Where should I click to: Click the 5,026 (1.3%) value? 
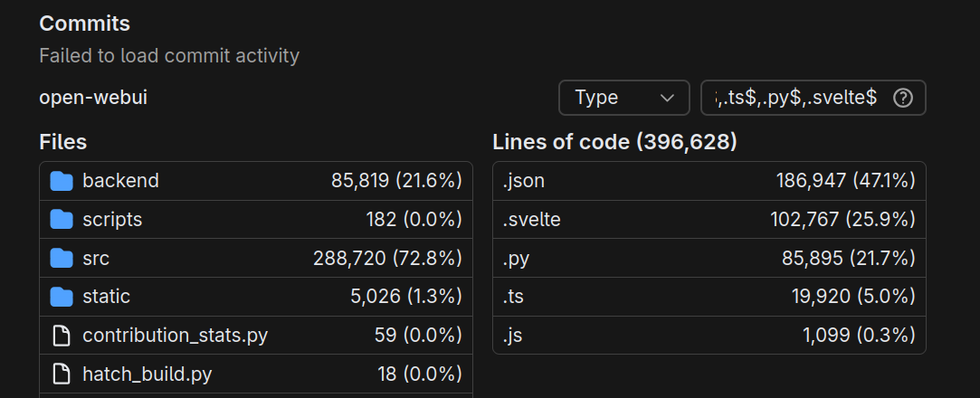[406, 297]
